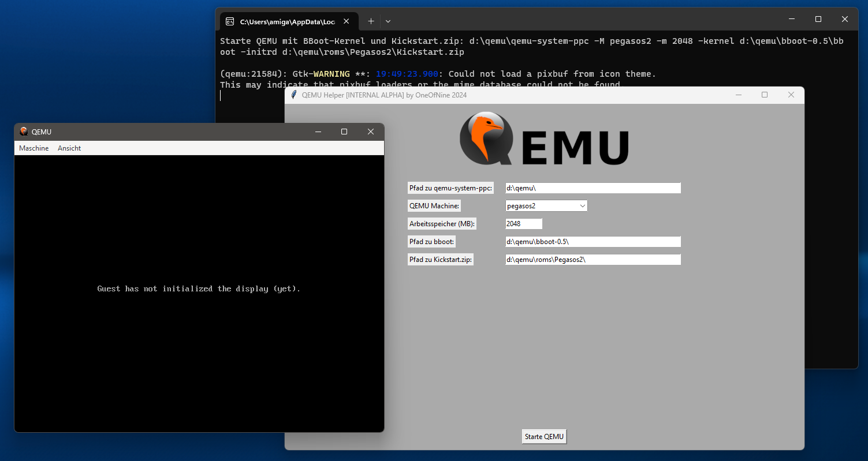Close the terminal tab
Image resolution: width=868 pixels, height=461 pixels.
coord(347,21)
